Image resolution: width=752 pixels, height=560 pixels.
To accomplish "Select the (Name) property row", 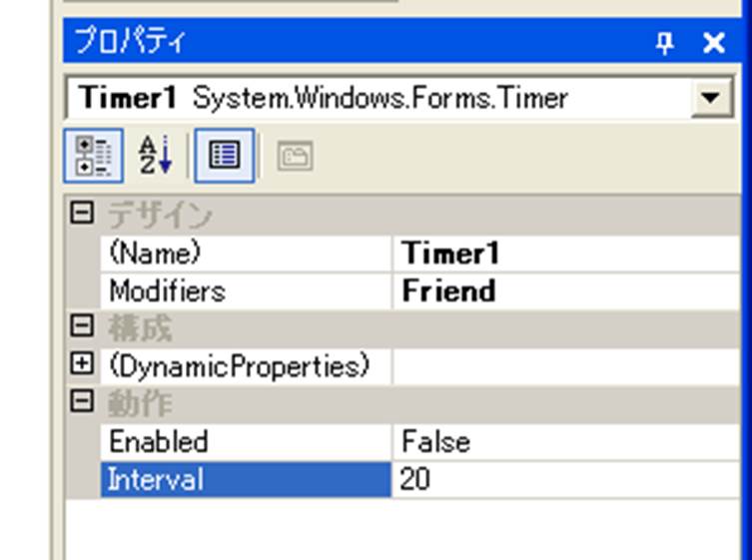I will (x=155, y=253).
